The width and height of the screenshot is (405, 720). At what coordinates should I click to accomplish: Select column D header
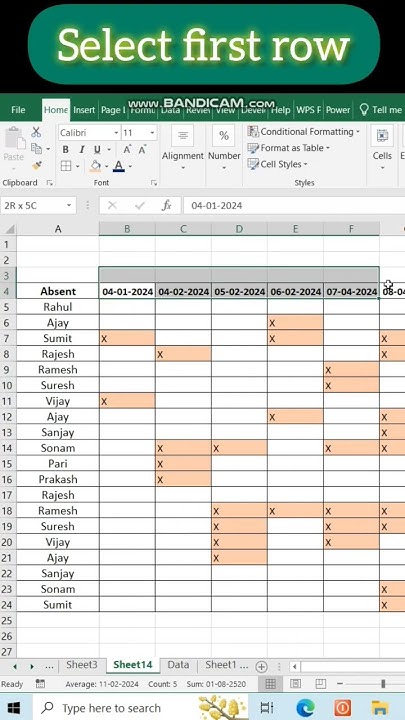coord(239,229)
